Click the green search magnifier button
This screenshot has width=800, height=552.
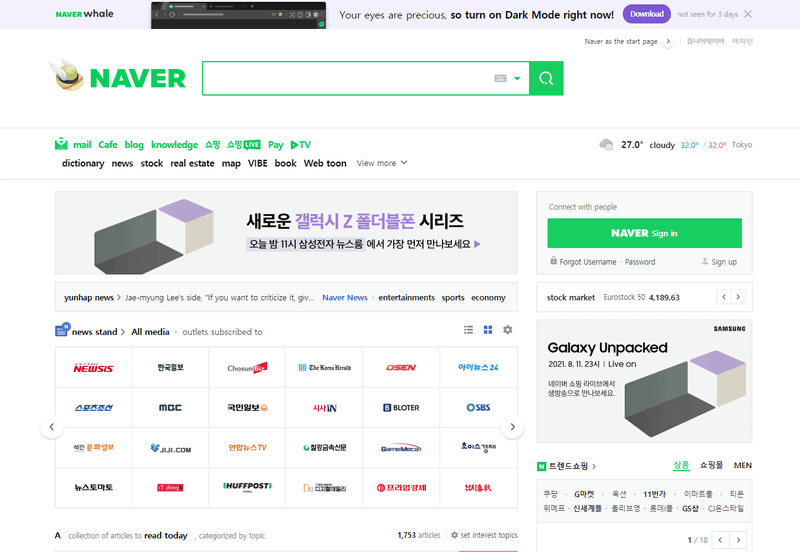546,78
